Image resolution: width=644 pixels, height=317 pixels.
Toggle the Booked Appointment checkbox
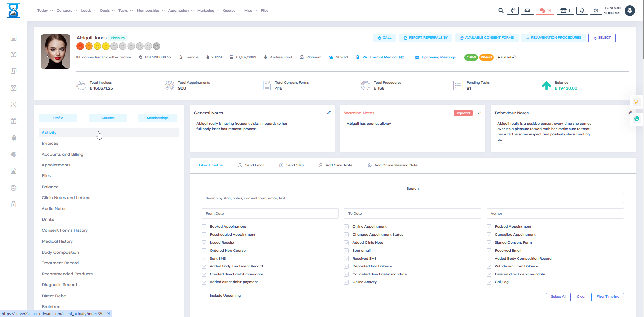[x=204, y=227]
